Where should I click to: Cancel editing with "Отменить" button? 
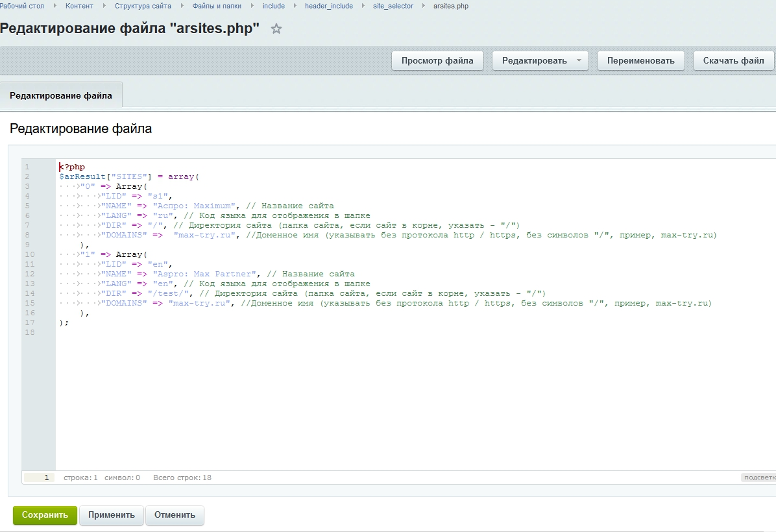click(175, 515)
